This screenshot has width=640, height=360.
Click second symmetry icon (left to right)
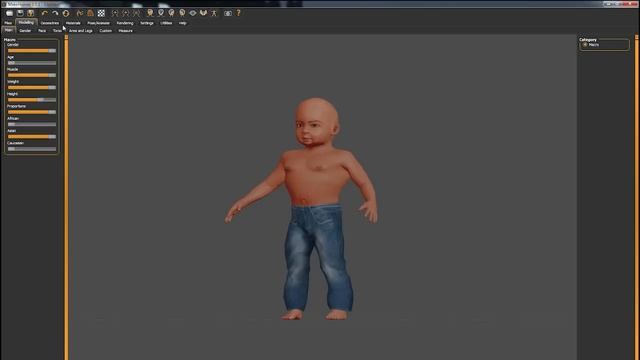click(126, 13)
